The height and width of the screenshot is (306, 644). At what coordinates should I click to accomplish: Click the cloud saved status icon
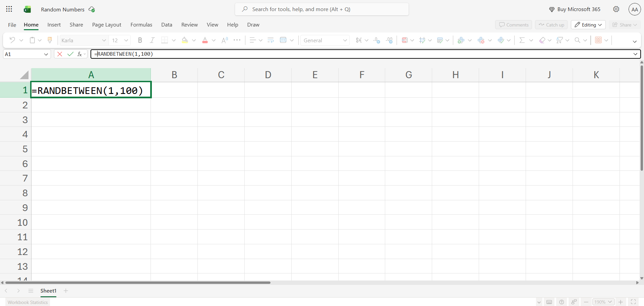coord(92,9)
